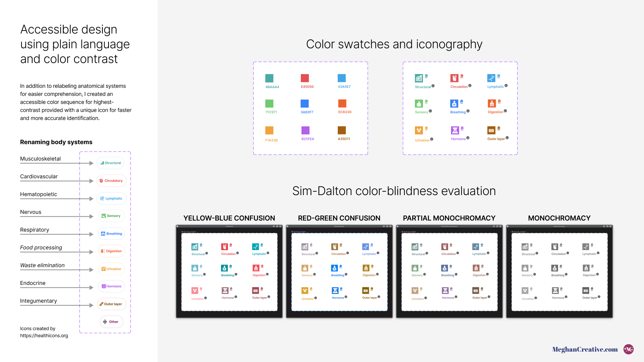Click the orange Digestion icon
Image resolution: width=644 pixels, height=362 pixels.
(492, 104)
